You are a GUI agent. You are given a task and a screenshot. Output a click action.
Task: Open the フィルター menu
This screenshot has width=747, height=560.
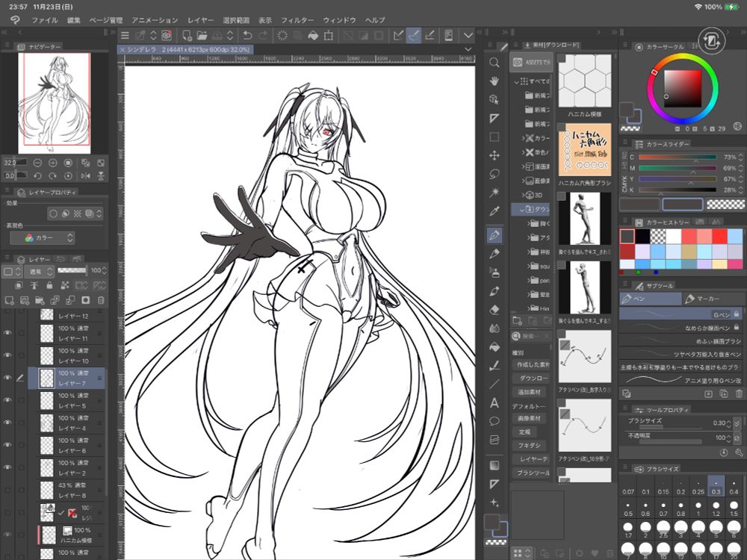click(297, 19)
